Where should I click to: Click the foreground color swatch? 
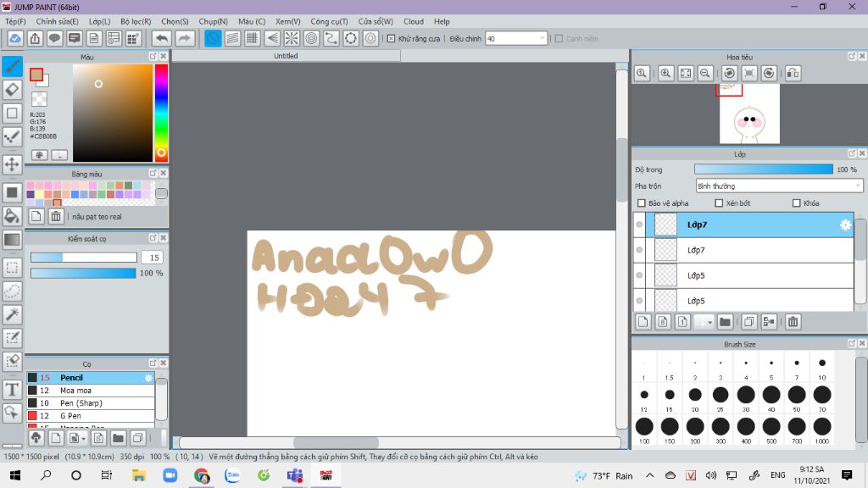point(36,75)
